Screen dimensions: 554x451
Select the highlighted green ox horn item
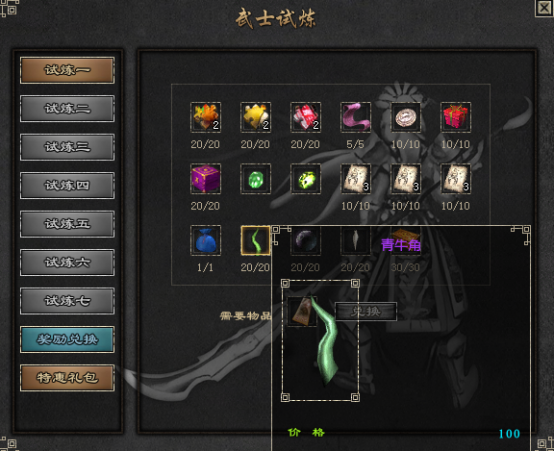tap(255, 240)
